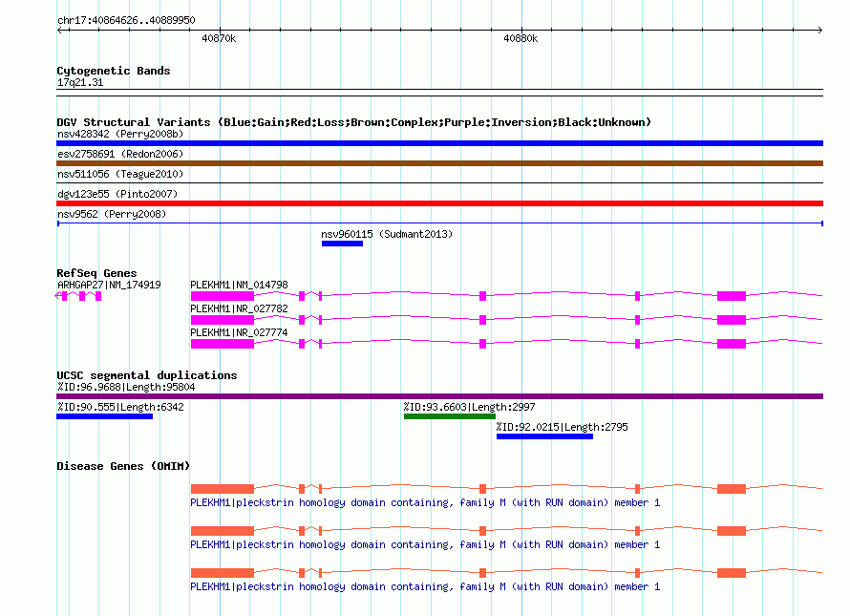Open the nsv9562 (Perry2008) variant label
The image size is (850, 616).
pyautogui.click(x=112, y=214)
